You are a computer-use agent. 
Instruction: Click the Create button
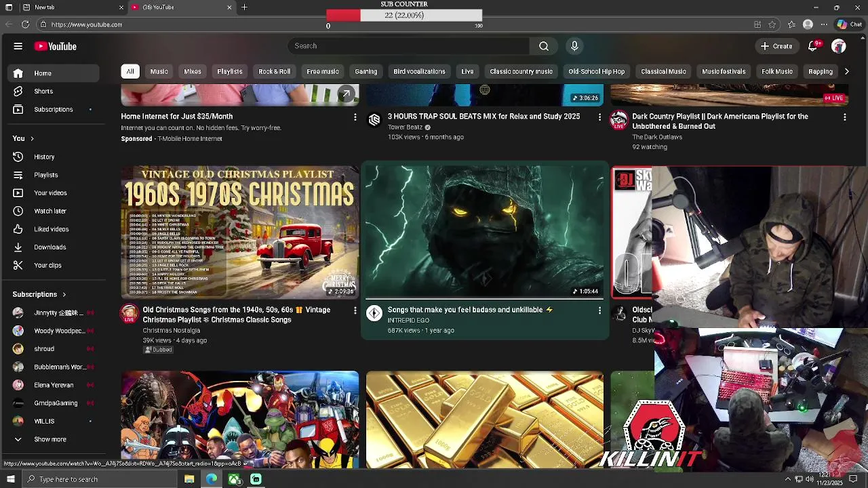pyautogui.click(x=776, y=46)
